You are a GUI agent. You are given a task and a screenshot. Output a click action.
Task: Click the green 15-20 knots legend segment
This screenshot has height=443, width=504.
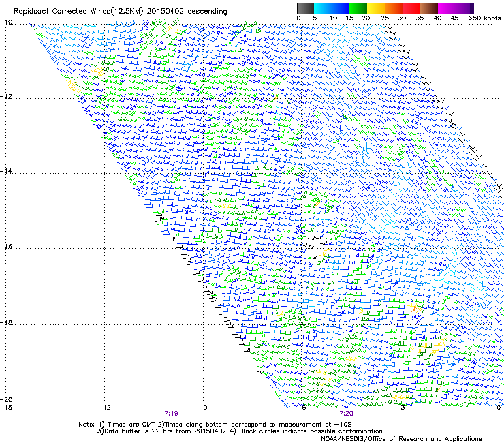[x=358, y=8]
